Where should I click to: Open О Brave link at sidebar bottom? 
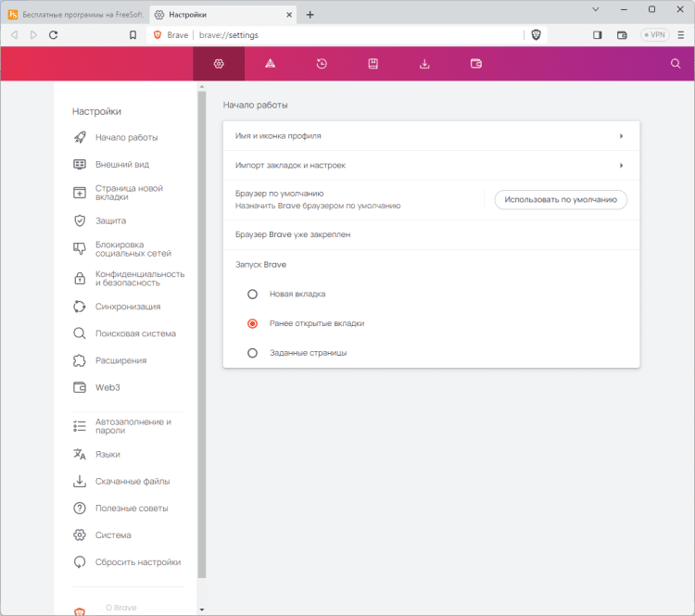(120, 608)
